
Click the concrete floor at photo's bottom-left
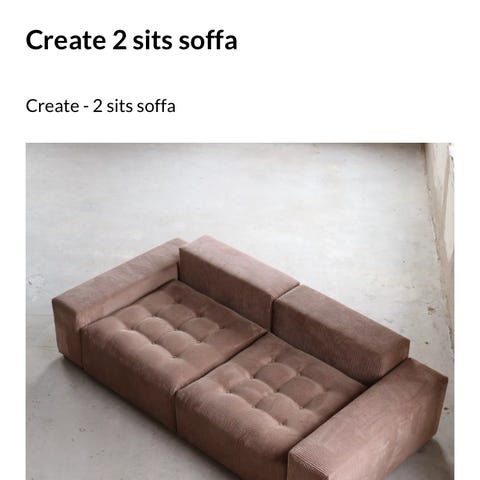[x=83, y=443]
